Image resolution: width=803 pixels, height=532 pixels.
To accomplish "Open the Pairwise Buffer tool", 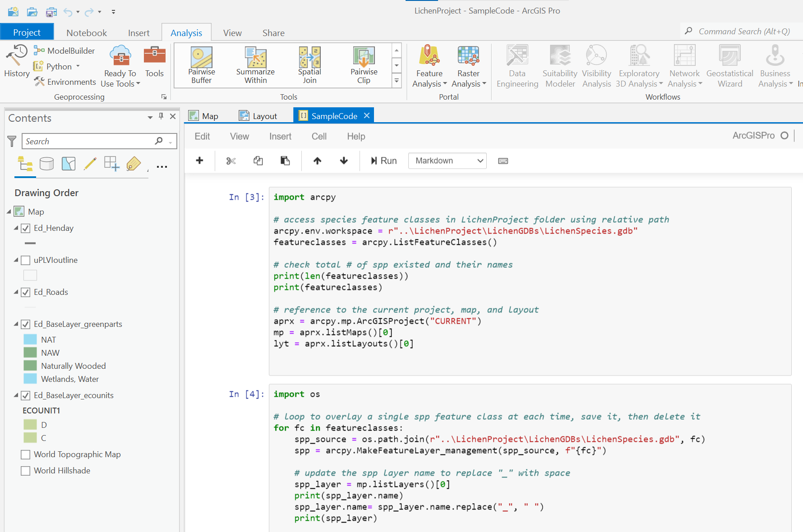I will click(201, 65).
